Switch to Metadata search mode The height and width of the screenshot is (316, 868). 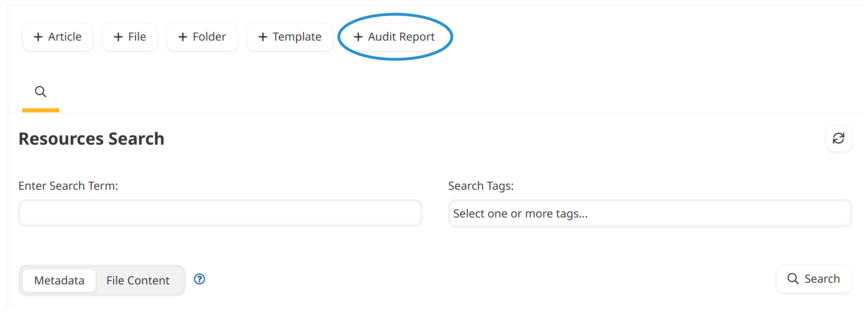tap(59, 280)
